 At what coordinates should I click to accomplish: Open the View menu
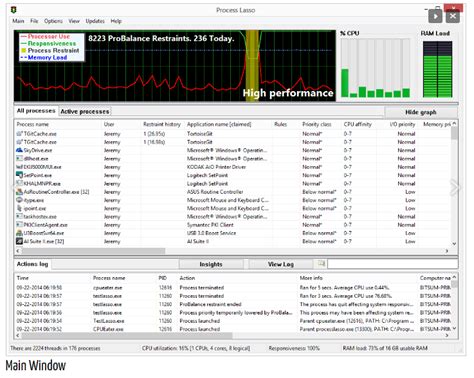click(x=74, y=21)
